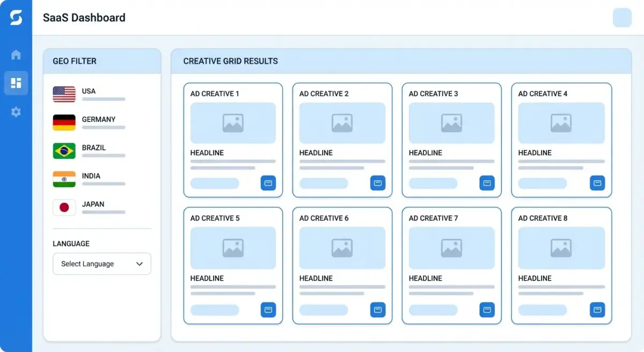Open the Ad Creative 8 image thumbnail
This screenshot has width=644, height=352.
561,248
